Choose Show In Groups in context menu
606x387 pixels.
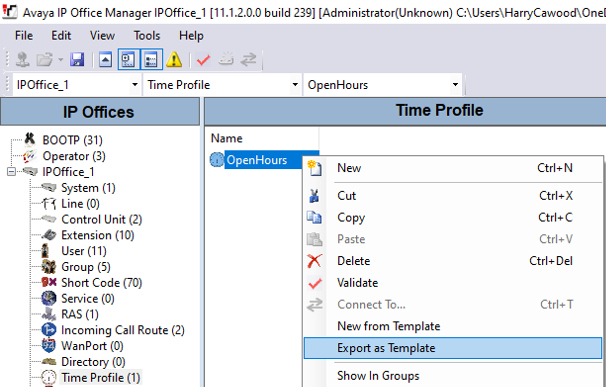(x=453, y=376)
